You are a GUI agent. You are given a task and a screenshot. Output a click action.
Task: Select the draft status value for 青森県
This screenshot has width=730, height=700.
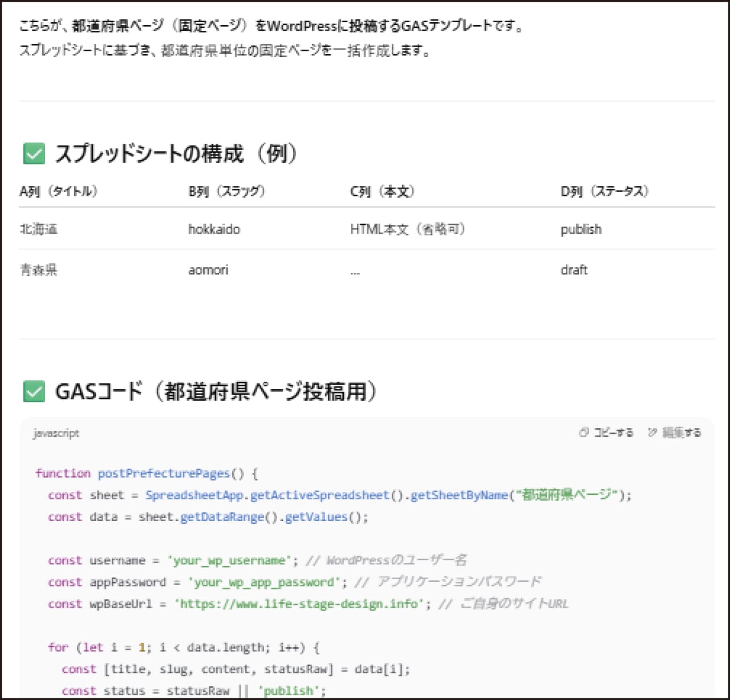pos(573,270)
